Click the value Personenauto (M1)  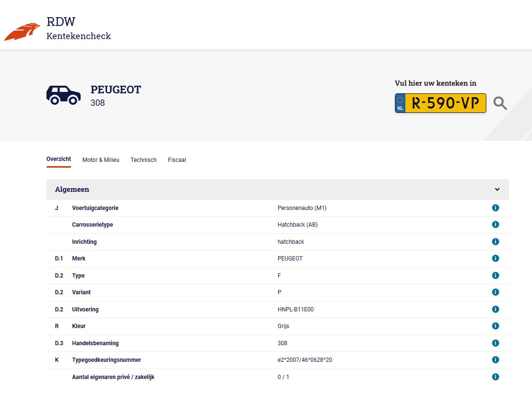point(302,208)
